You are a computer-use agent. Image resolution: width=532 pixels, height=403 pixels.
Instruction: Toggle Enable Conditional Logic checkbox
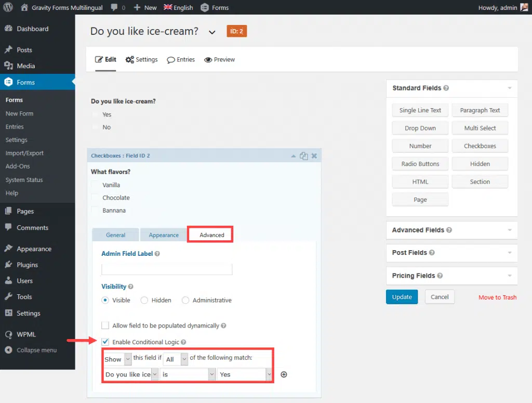pos(105,342)
